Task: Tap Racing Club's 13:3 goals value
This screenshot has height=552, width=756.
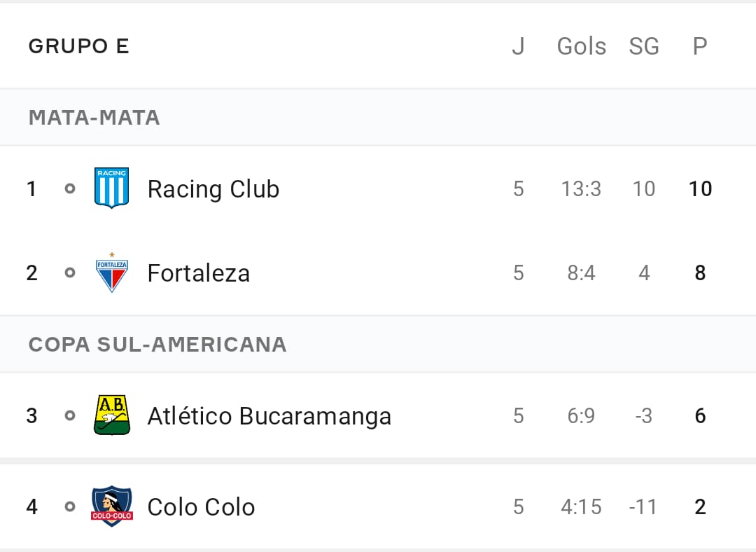Action: point(582,188)
